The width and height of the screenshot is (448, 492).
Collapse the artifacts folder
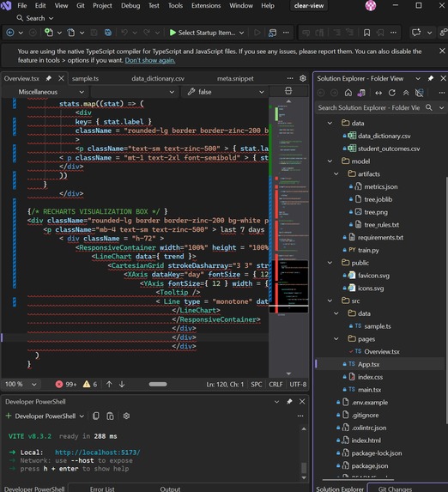click(x=336, y=173)
